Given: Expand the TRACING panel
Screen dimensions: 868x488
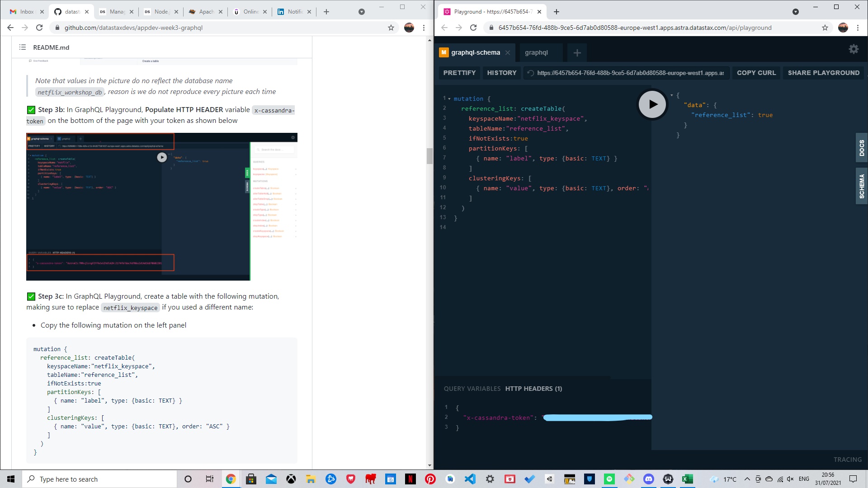Looking at the screenshot, I should tap(848, 459).
